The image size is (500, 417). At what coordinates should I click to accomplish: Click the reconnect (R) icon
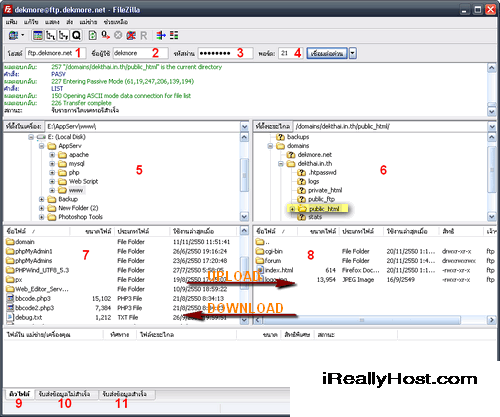coord(144,35)
